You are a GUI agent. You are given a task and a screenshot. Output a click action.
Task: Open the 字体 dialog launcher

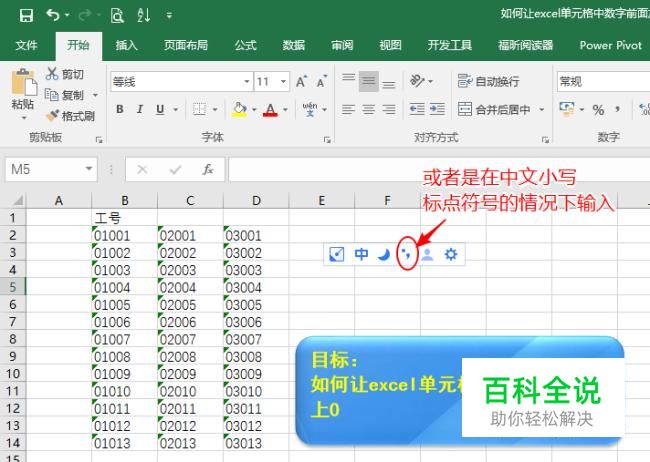327,140
